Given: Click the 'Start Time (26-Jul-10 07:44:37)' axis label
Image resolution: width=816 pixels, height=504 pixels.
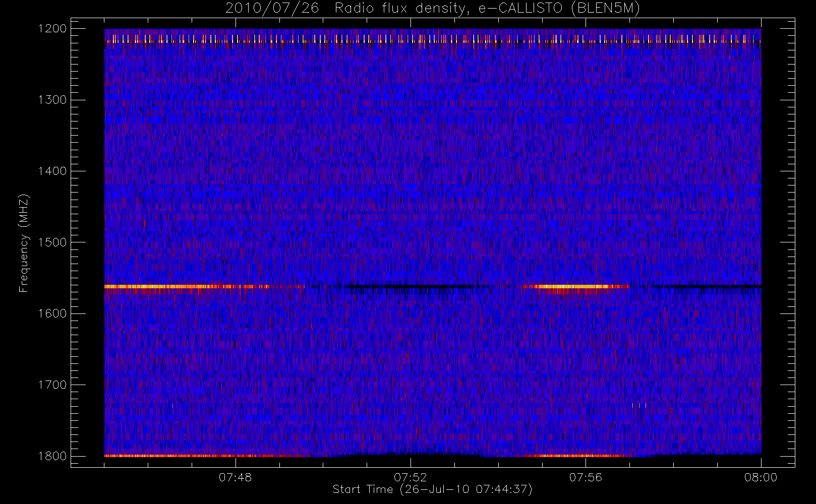Looking at the screenshot, I should (x=432, y=489).
